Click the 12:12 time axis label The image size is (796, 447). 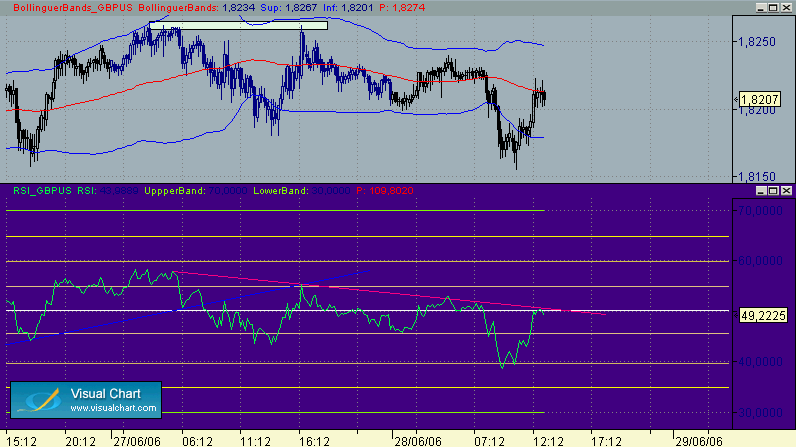(x=548, y=441)
